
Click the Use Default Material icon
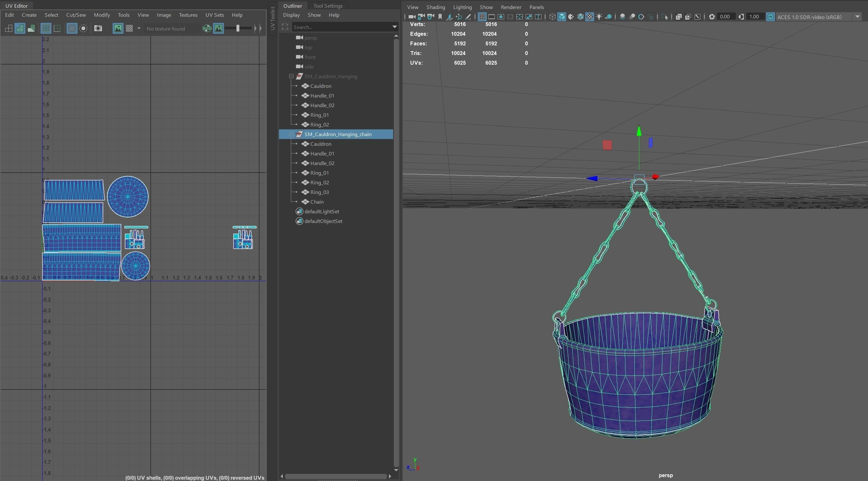click(571, 16)
